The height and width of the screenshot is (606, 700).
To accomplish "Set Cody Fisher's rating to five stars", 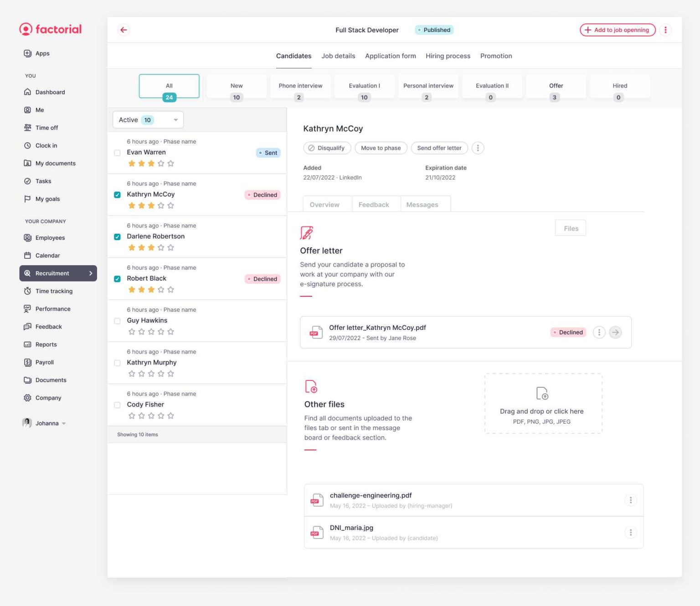I will [x=171, y=416].
